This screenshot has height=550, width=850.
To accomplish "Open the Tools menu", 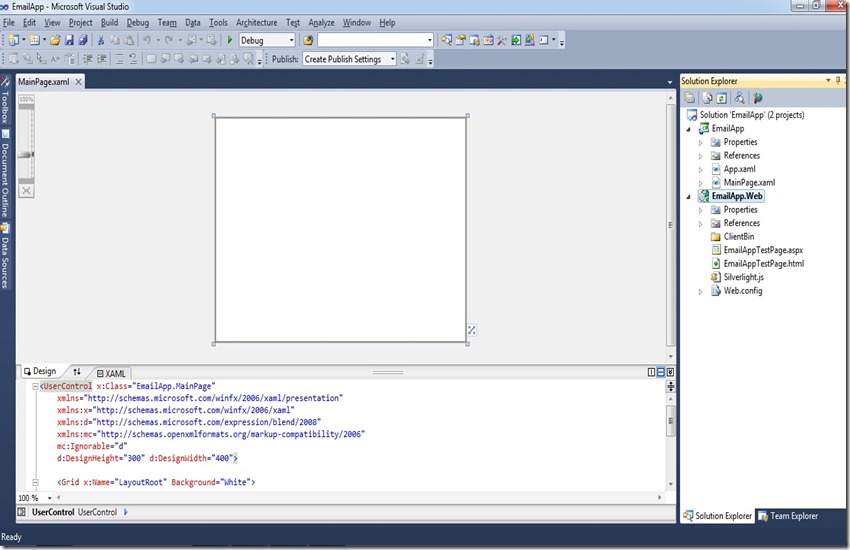I will click(218, 23).
